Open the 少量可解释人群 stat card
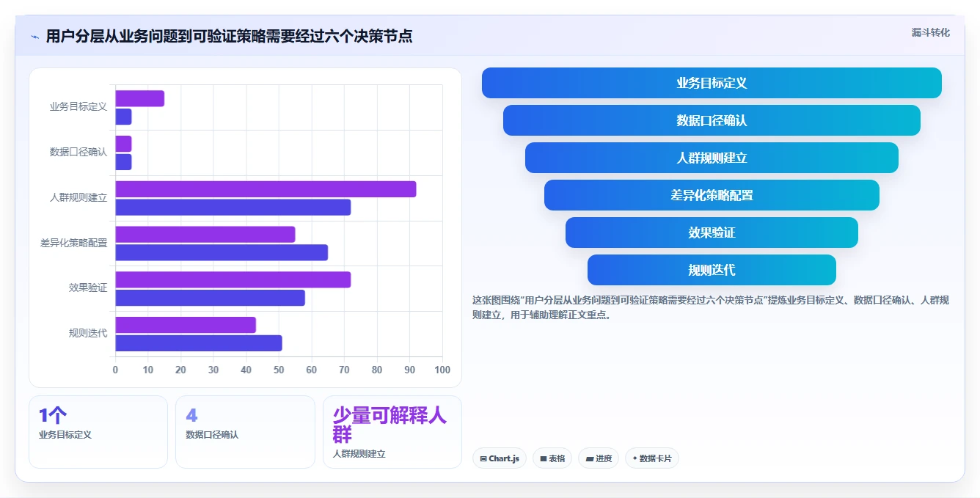This screenshot has width=980, height=498. (x=392, y=432)
